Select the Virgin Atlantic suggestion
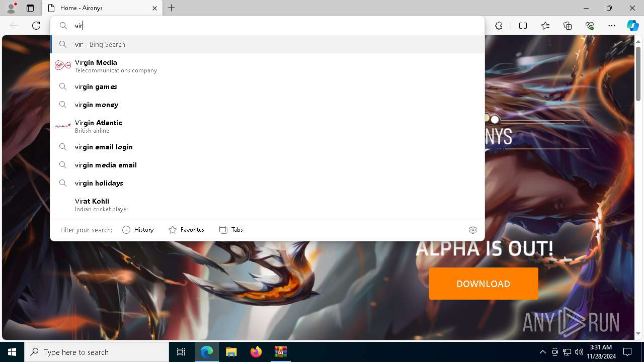 pos(267,126)
